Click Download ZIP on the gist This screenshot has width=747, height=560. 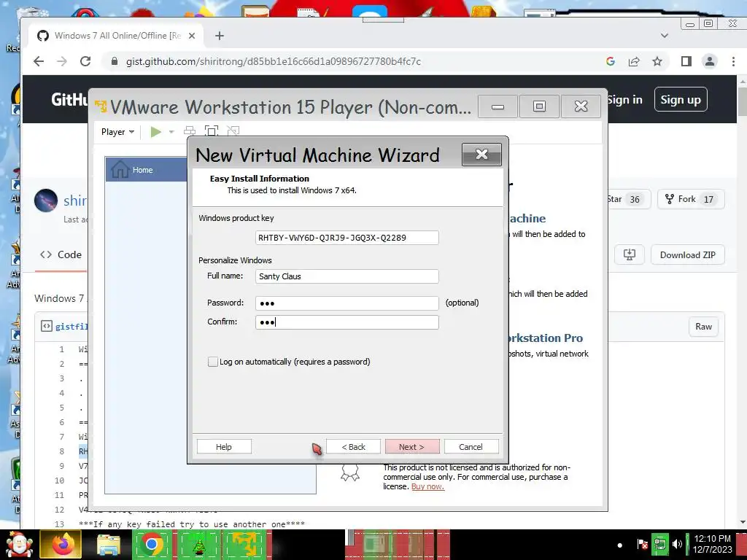click(687, 254)
